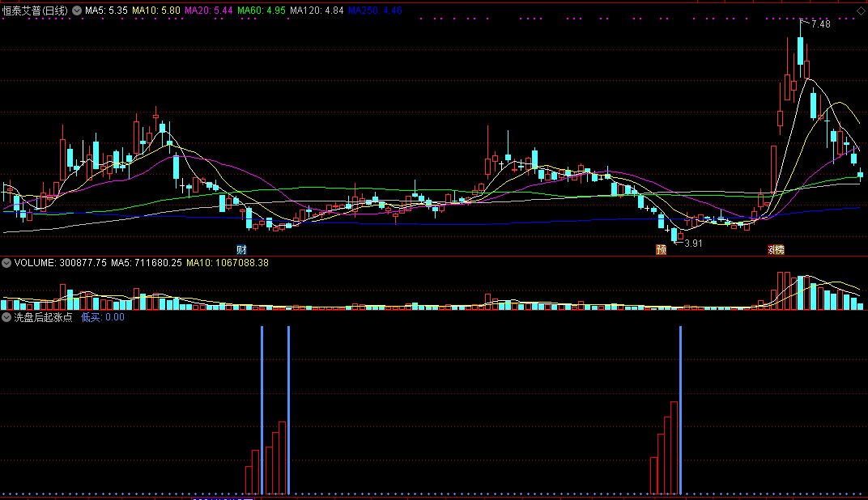This screenshot has width=868, height=500.
Task: Click the volume MA5: 711680.25 value
Action: [146, 263]
